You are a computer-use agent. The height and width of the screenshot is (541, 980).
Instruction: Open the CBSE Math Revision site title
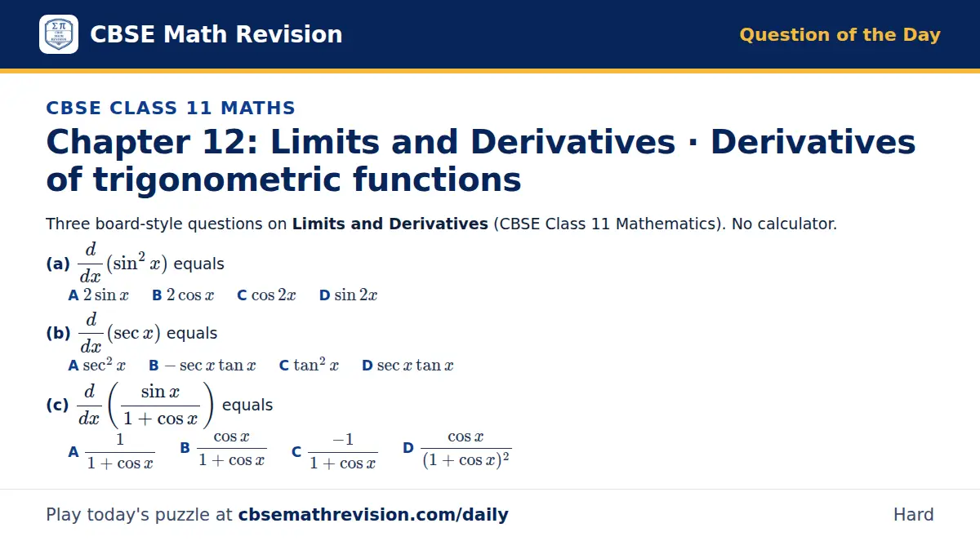(x=216, y=34)
